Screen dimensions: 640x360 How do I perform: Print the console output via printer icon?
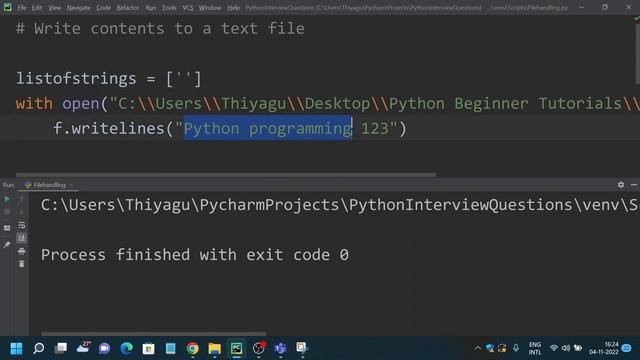point(22,251)
